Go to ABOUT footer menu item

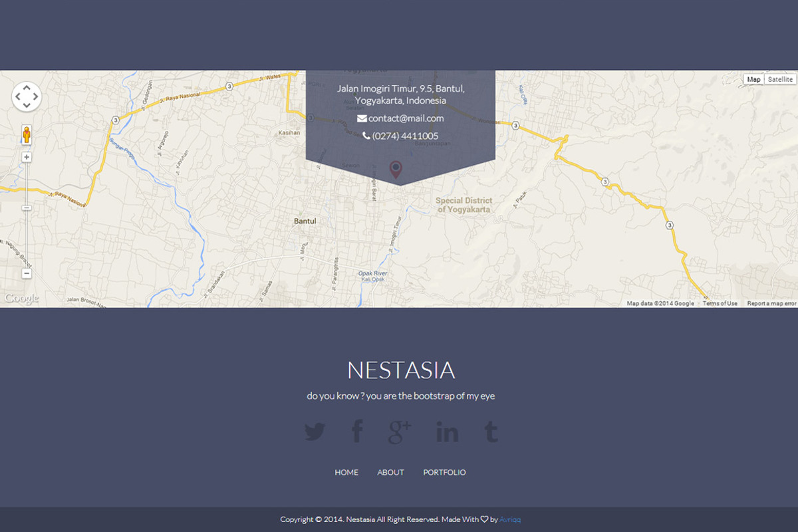coord(391,472)
